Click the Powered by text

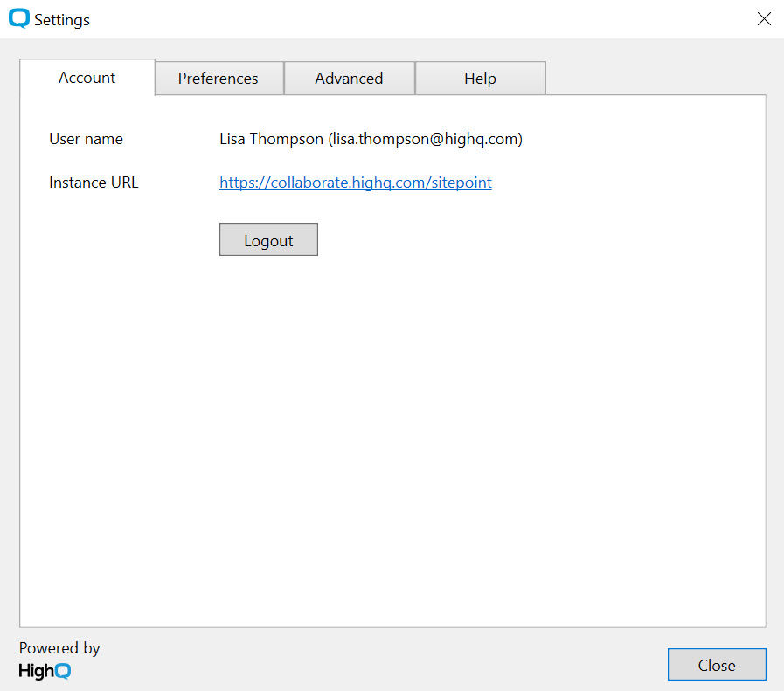59,648
